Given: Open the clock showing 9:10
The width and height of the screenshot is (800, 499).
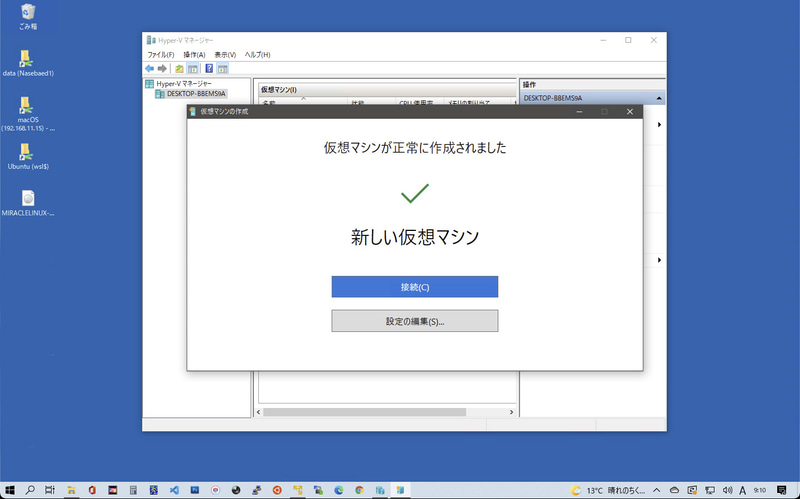Looking at the screenshot, I should pos(760,490).
